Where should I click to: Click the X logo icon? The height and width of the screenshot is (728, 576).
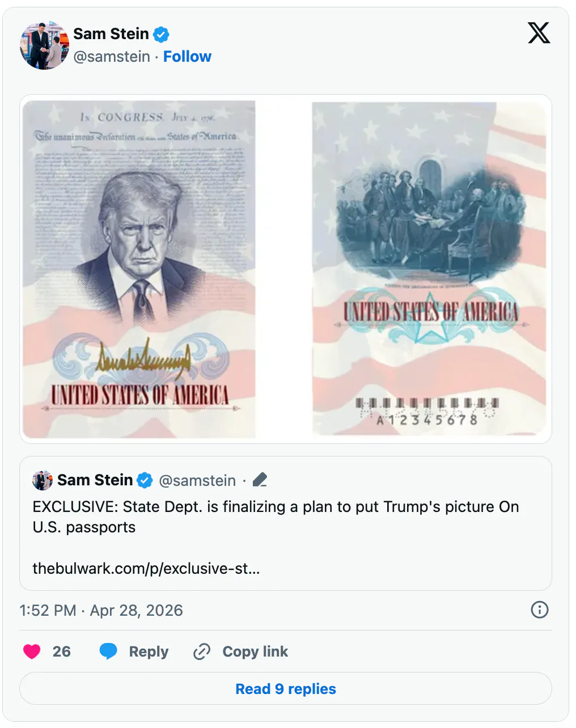click(539, 33)
